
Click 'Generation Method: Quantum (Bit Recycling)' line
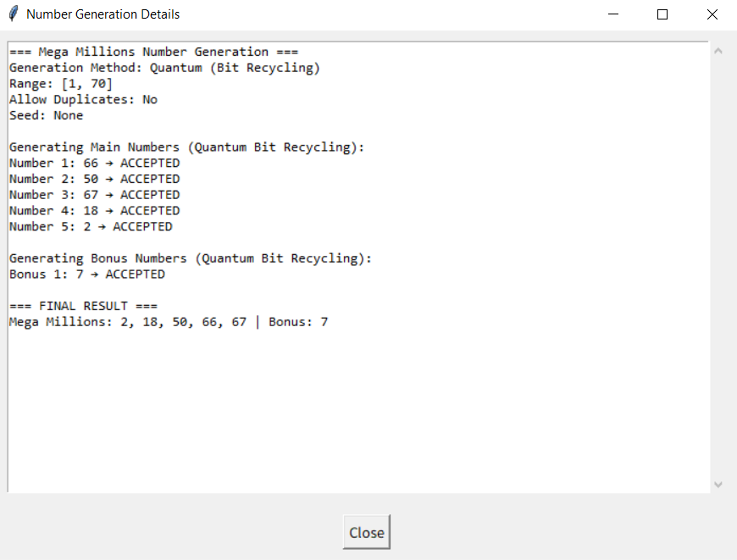coord(164,68)
